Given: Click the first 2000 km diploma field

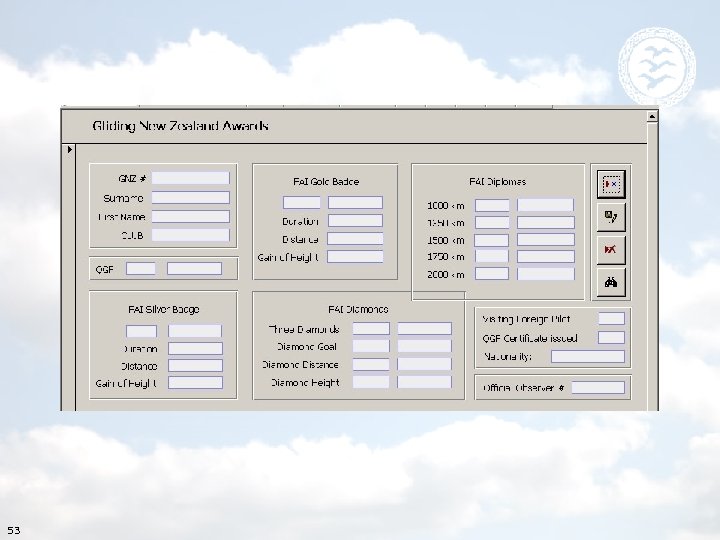Looking at the screenshot, I should point(492,274).
